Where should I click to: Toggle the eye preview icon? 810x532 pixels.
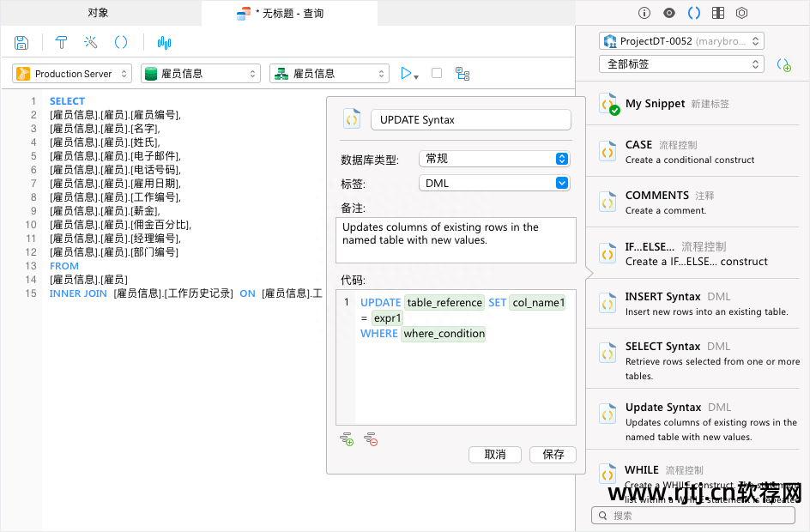coord(669,13)
